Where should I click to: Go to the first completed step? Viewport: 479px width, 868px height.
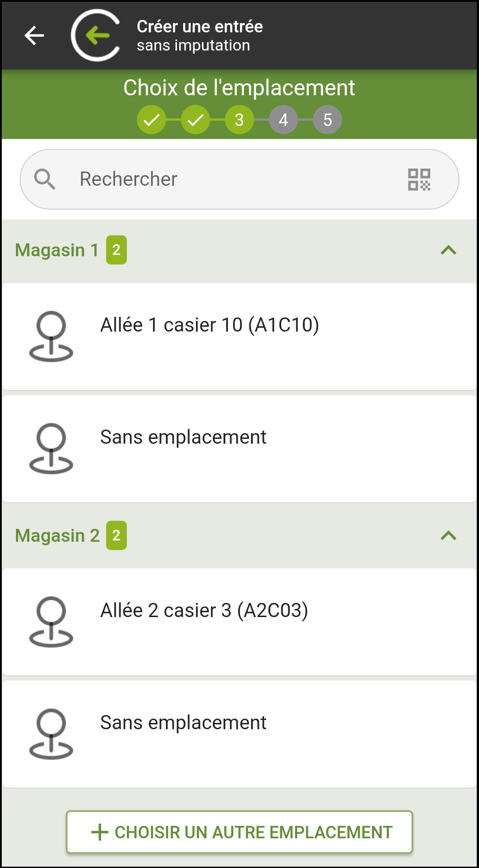151,120
